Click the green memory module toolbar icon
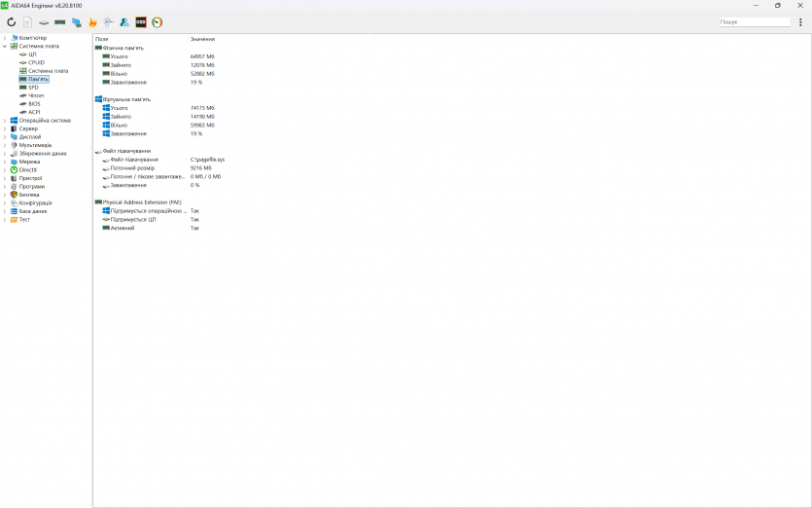The image size is (812, 508). [60, 22]
